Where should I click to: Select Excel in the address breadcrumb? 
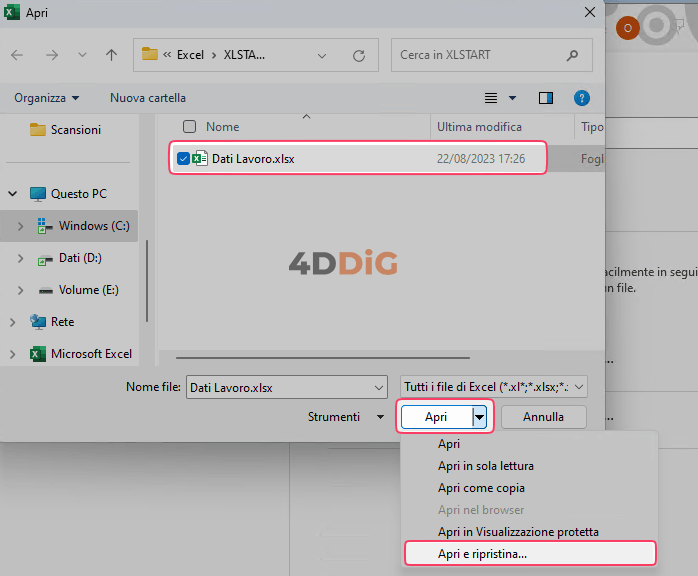click(x=190, y=55)
